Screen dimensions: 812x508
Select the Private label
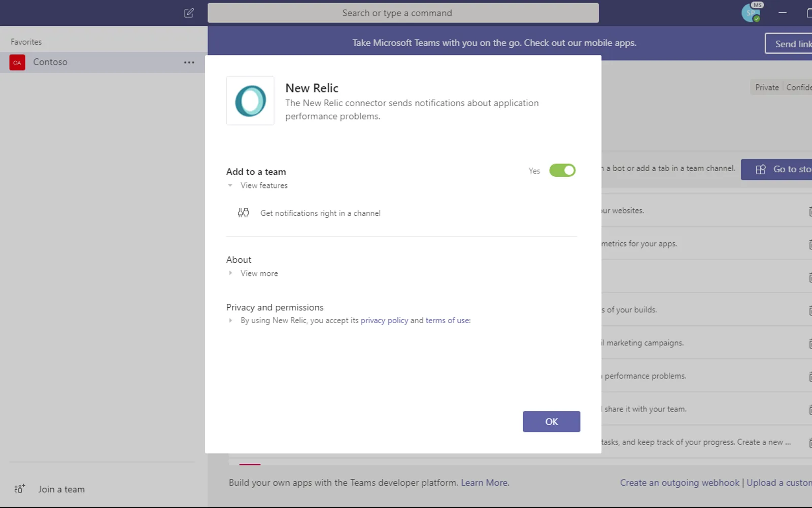(x=767, y=87)
